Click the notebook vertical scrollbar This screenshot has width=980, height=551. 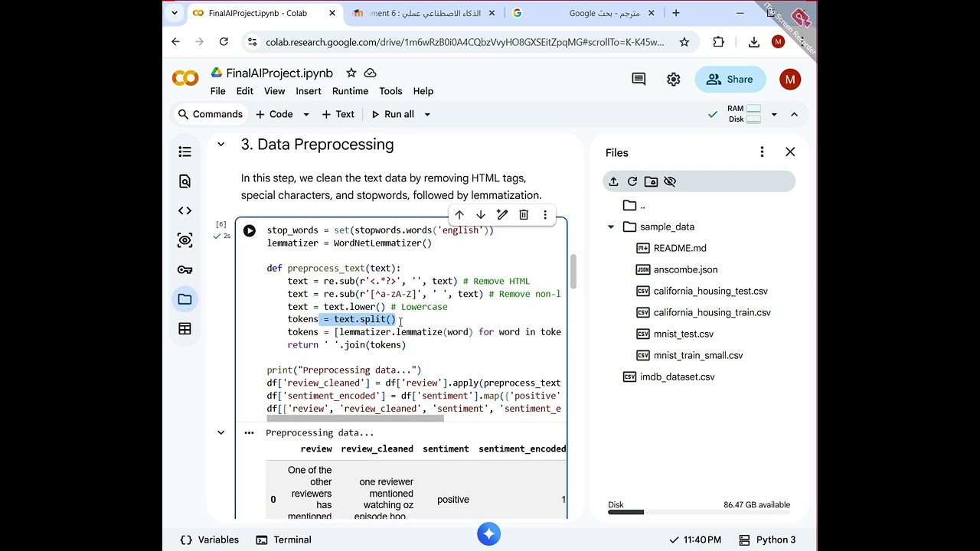coord(573,270)
